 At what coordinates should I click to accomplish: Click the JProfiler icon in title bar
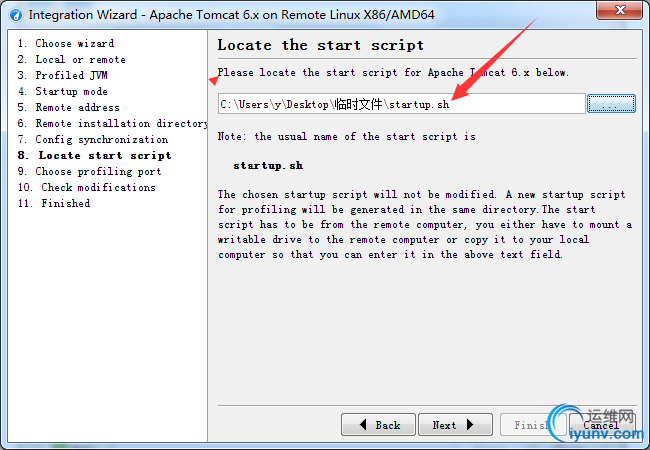tap(15, 15)
